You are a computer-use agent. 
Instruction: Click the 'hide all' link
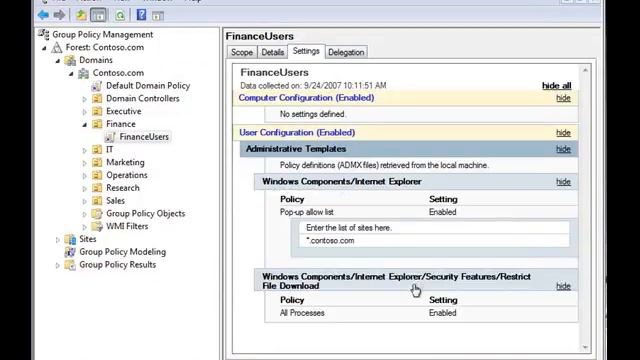(x=556, y=86)
